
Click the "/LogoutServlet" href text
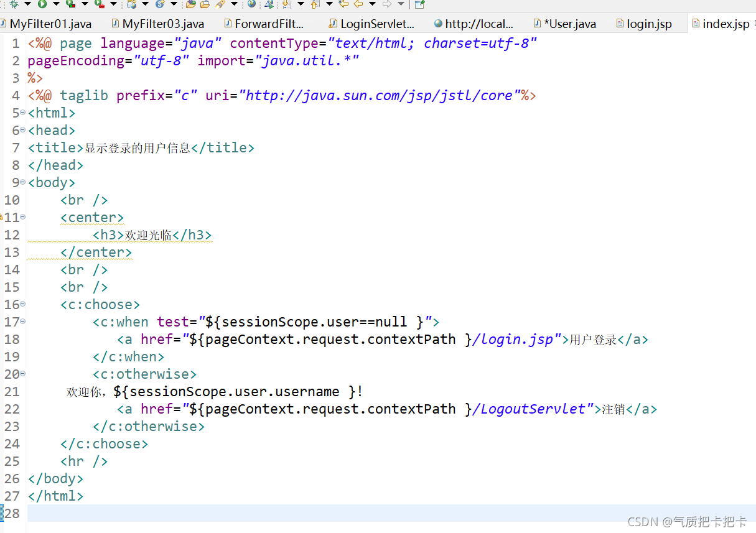coord(530,409)
